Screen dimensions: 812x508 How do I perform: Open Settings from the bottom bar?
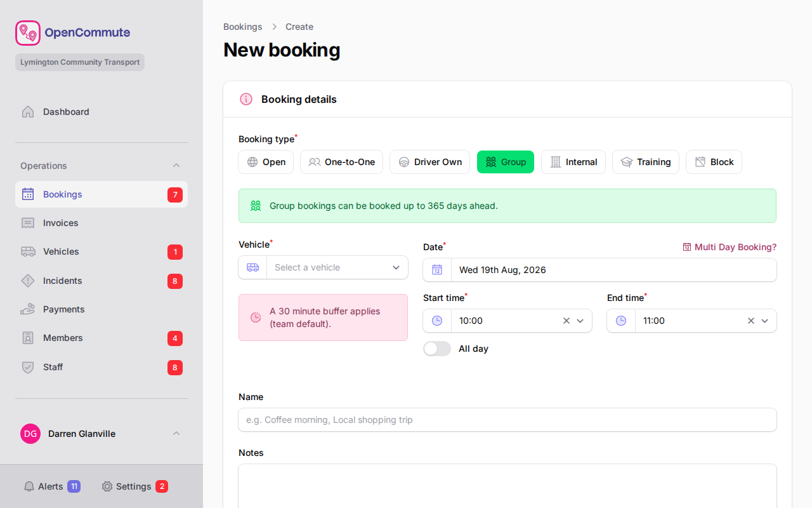point(134,486)
